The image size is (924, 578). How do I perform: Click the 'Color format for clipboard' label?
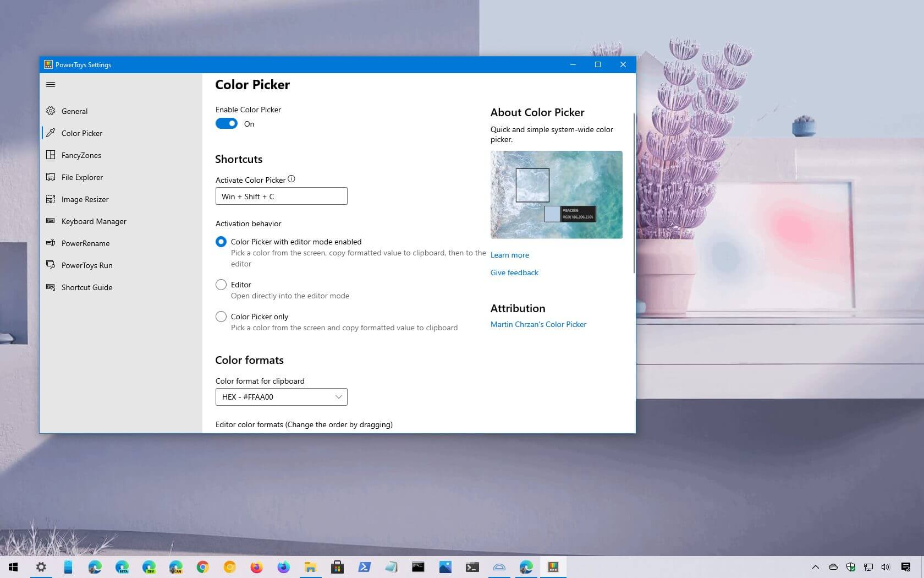coord(260,381)
